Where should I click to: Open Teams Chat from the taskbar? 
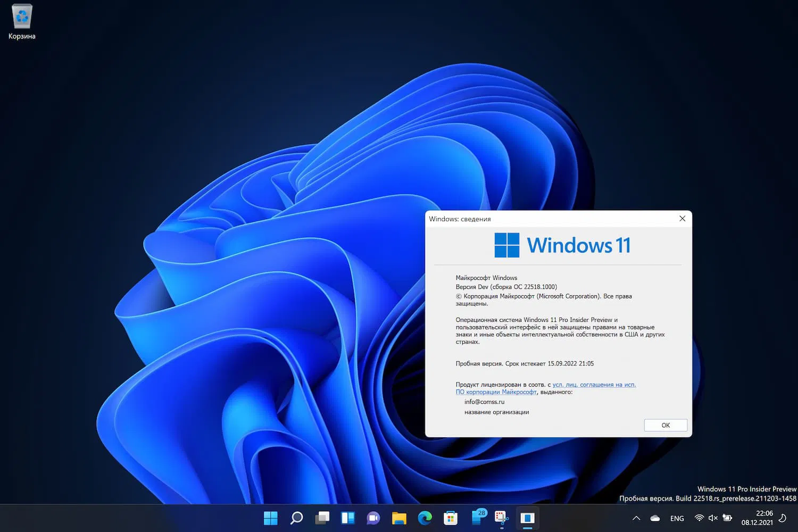coord(373,518)
